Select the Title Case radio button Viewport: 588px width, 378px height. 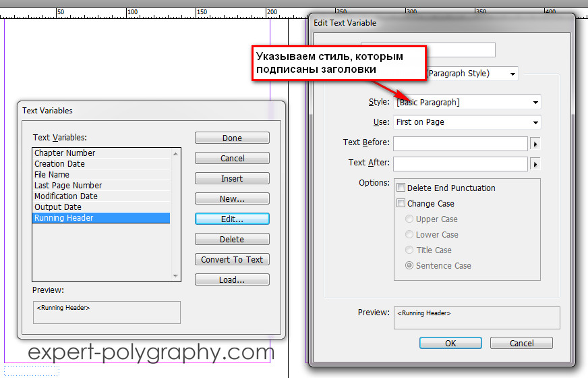pos(409,250)
